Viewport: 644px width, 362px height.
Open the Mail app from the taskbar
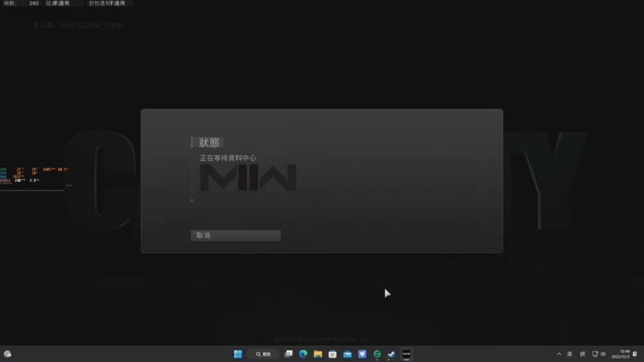[x=348, y=354]
